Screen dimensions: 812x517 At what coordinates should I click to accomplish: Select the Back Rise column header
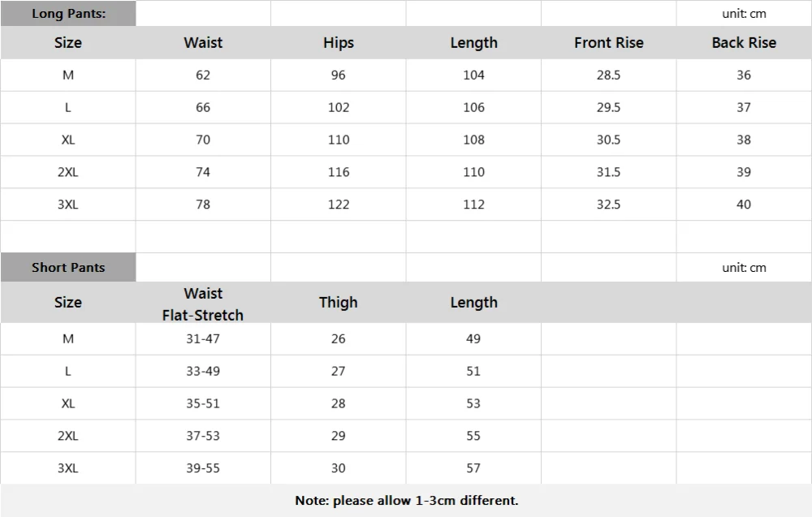[744, 42]
